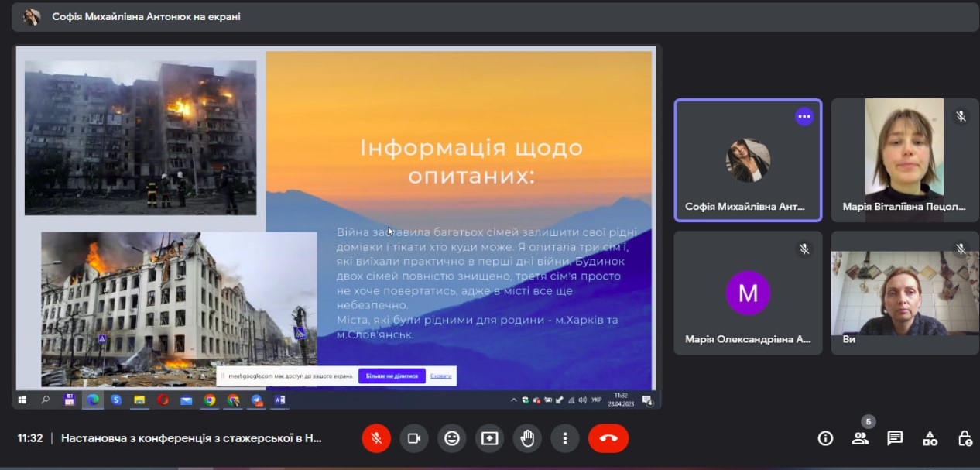Open options menu on Софія's tile

click(804, 116)
